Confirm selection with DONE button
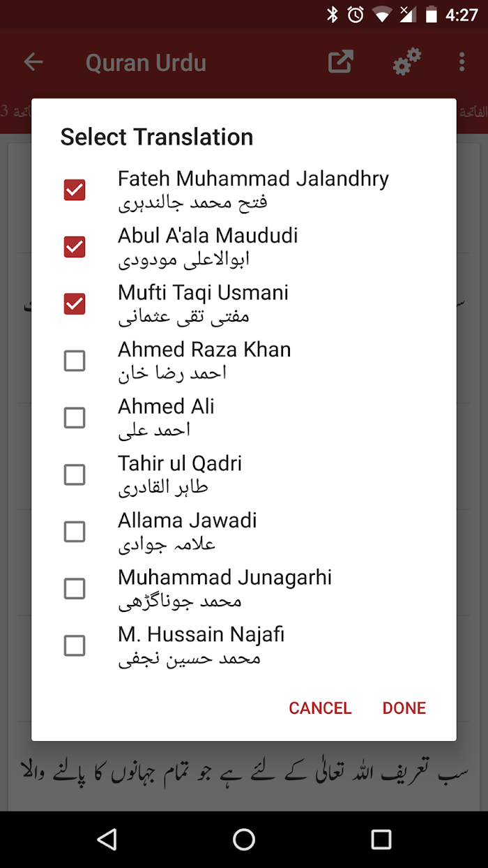This screenshot has height=868, width=488. click(x=404, y=708)
